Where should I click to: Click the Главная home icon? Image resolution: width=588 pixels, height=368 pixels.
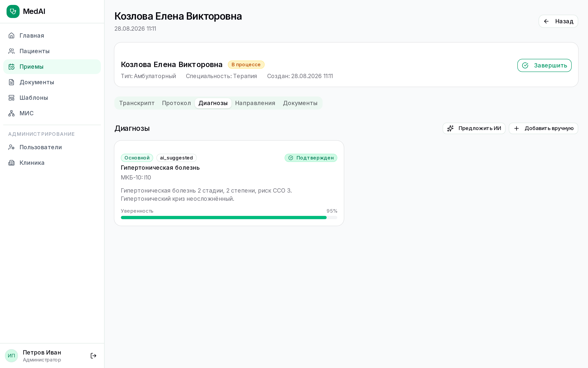coord(11,36)
